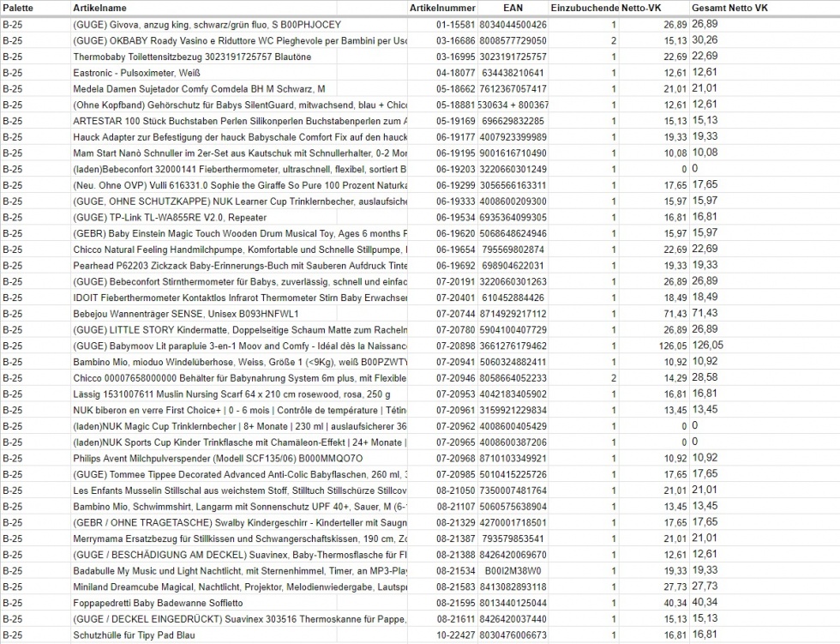Viewport: 840px width, 644px height.
Task: Select the Swalby Kindergeschirr article name
Action: (x=239, y=523)
